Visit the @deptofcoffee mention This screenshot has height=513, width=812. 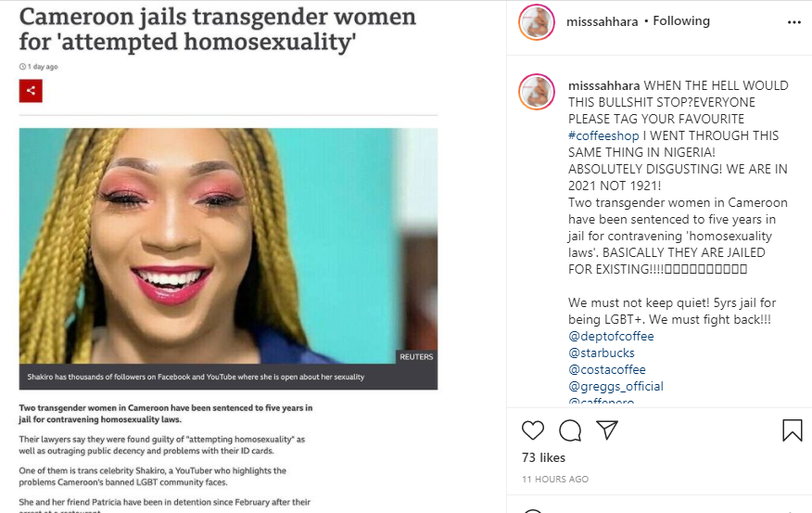coord(611,337)
